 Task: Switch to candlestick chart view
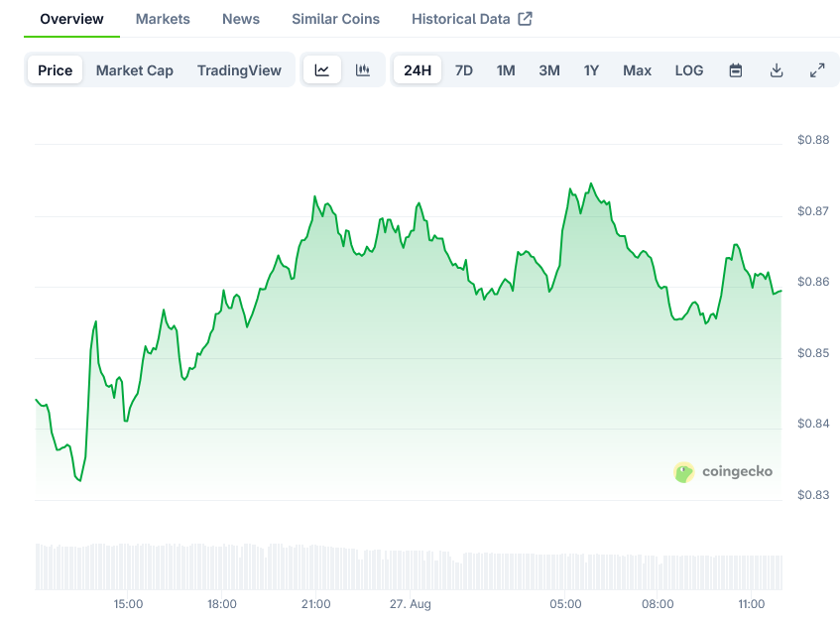(363, 69)
